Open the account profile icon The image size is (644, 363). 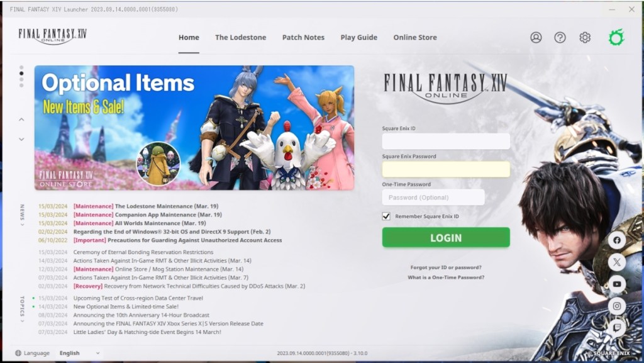(536, 37)
